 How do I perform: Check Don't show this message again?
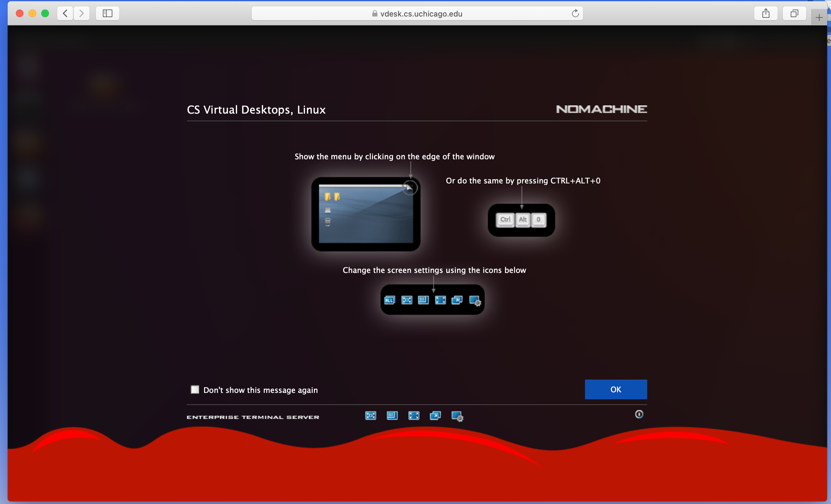[x=195, y=389]
